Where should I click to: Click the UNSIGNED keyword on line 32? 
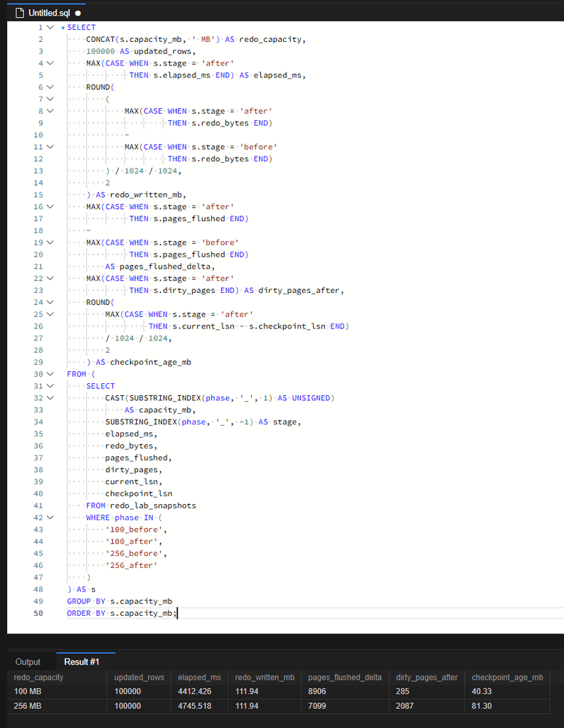click(311, 398)
